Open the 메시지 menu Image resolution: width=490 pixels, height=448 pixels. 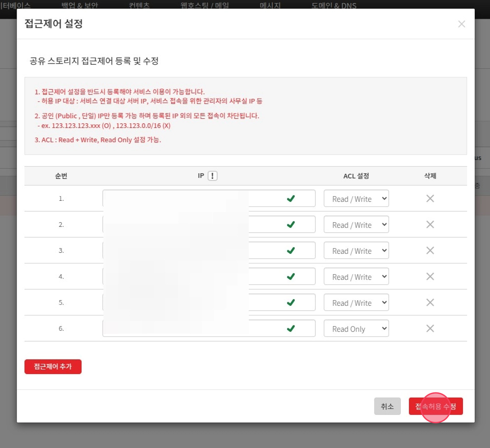pyautogui.click(x=270, y=5)
